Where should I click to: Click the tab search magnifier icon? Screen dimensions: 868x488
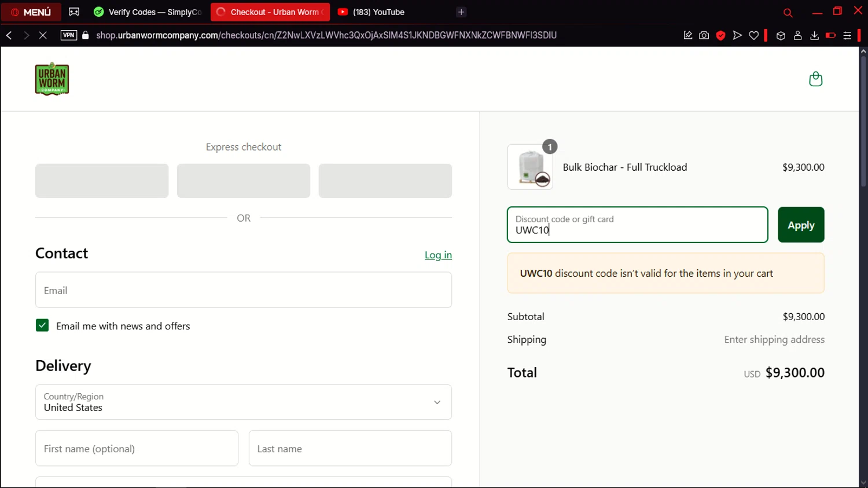click(x=788, y=13)
